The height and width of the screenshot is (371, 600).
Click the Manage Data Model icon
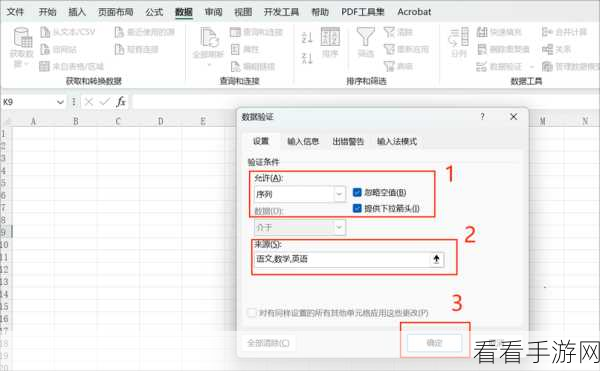548,67
